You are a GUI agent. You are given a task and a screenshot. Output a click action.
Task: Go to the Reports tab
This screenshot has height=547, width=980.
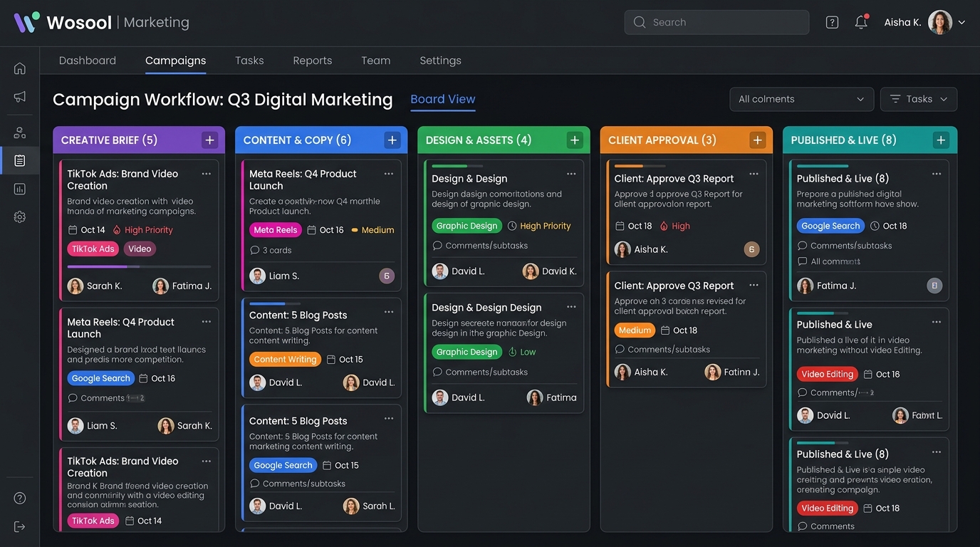point(313,61)
